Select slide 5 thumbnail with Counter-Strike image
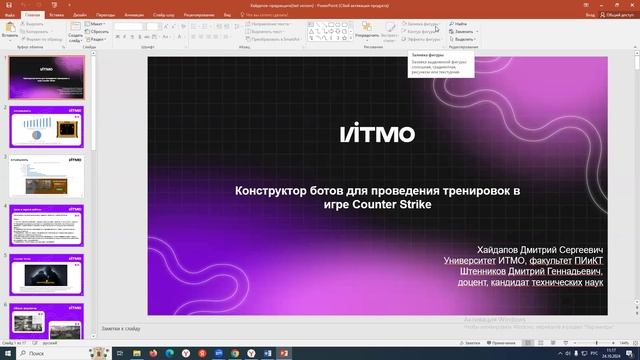This screenshot has width=640, height=360. [x=47, y=275]
